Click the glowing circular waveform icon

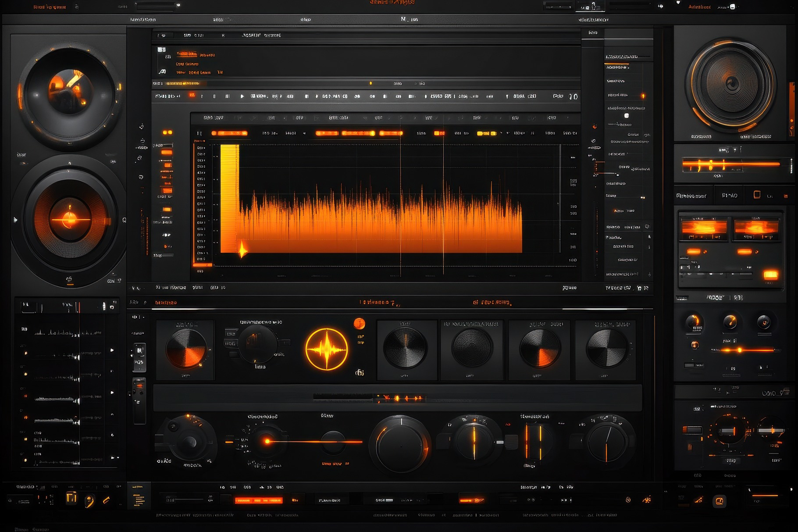click(327, 350)
